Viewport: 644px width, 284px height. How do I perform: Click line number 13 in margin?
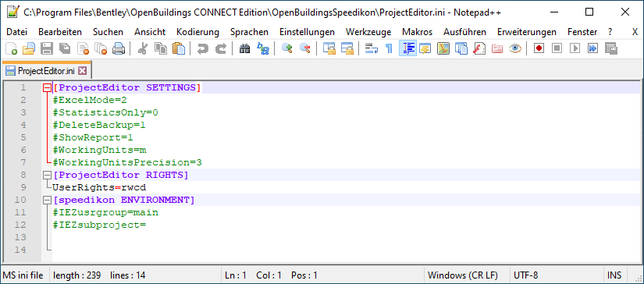(x=21, y=238)
